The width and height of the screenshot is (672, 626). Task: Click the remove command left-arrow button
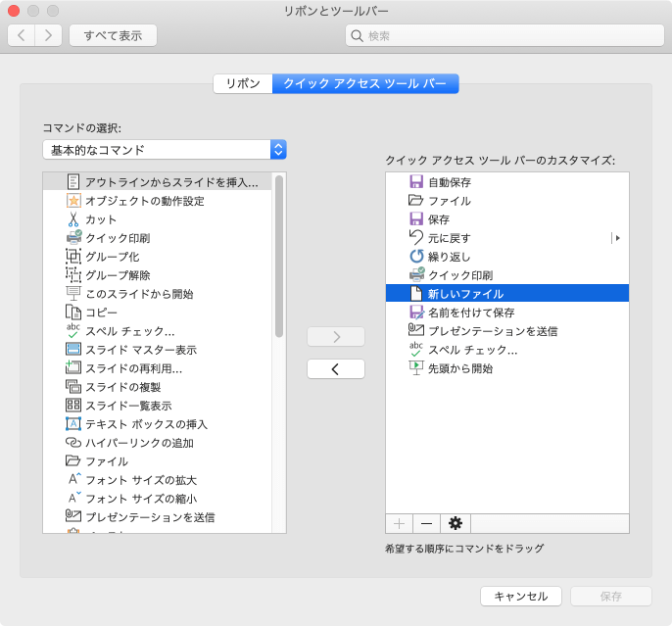pos(335,369)
